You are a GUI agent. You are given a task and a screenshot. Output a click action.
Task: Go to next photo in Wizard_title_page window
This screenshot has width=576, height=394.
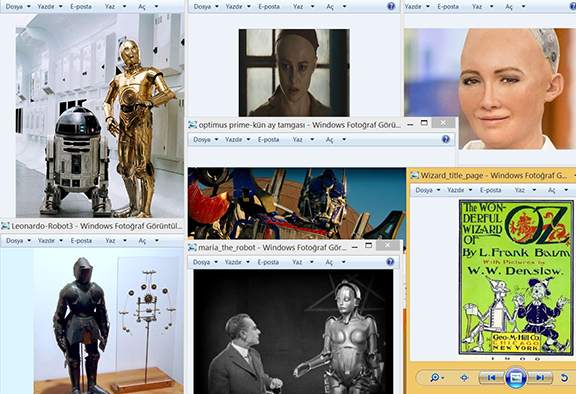[x=540, y=377]
